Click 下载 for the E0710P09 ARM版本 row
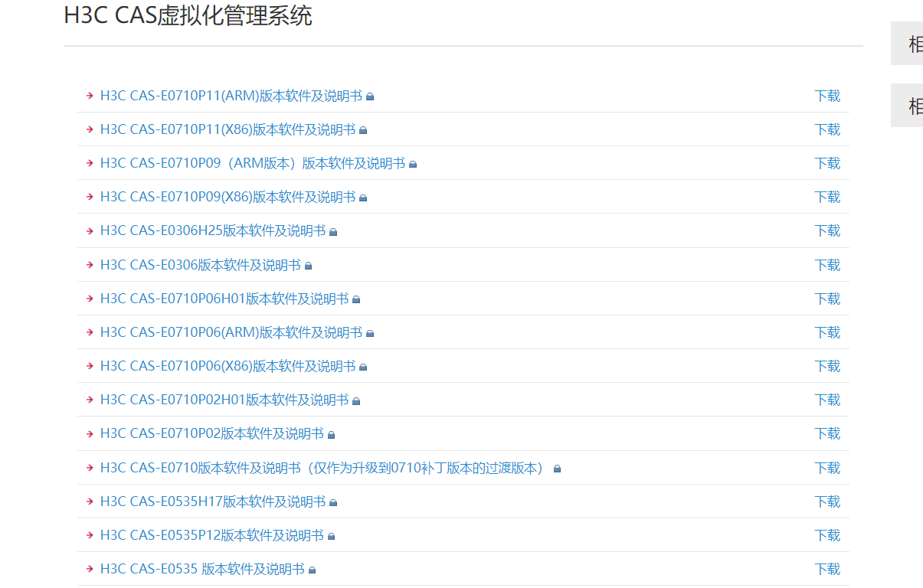The height and width of the screenshot is (588, 923). point(827,163)
